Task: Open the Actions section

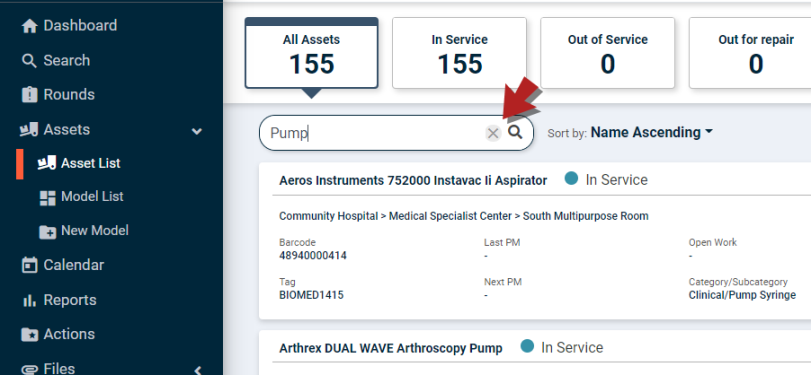Action: 69,334
